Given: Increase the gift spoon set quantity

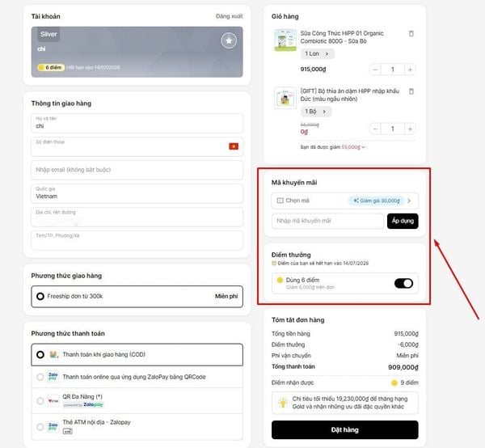Looking at the screenshot, I should pyautogui.click(x=410, y=129).
